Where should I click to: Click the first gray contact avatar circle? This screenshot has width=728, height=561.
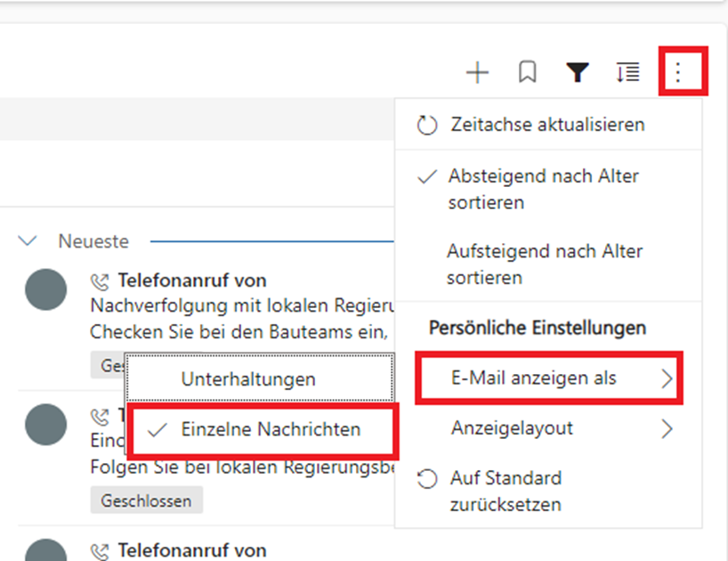click(46, 289)
